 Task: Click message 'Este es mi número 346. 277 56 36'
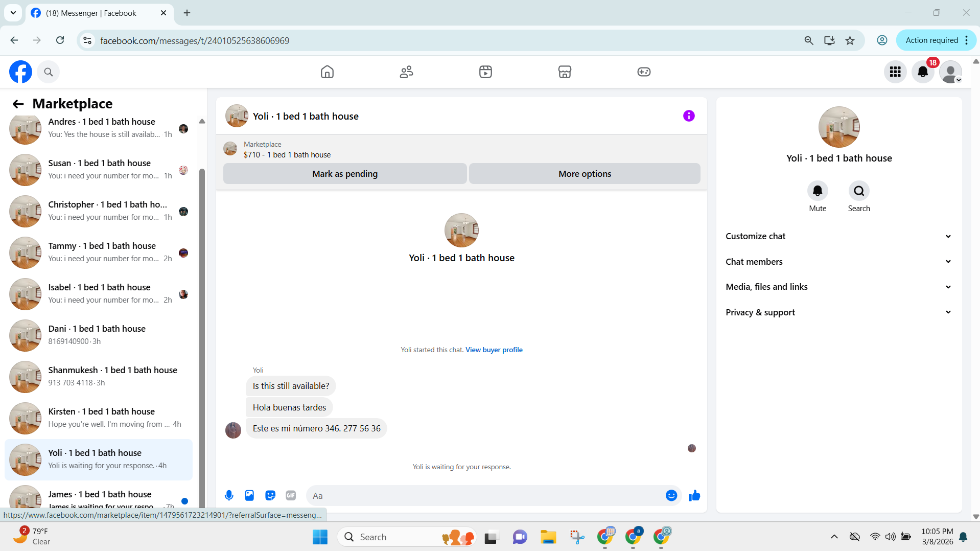coord(316,428)
